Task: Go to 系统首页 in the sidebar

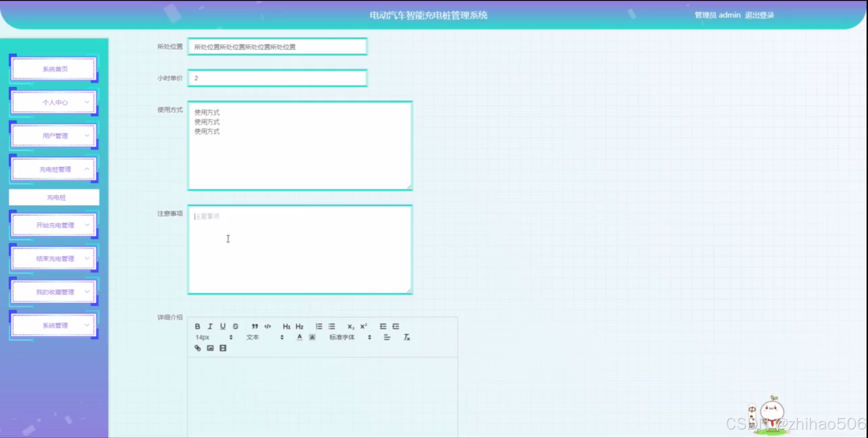Action: pyautogui.click(x=54, y=69)
